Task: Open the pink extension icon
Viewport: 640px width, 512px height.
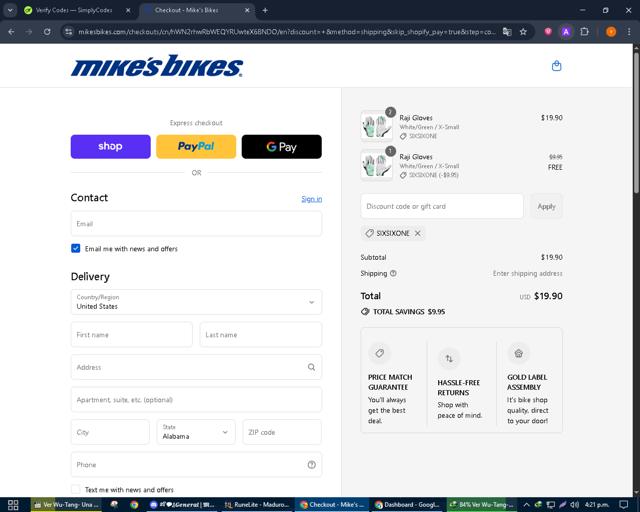Action: (x=548, y=31)
